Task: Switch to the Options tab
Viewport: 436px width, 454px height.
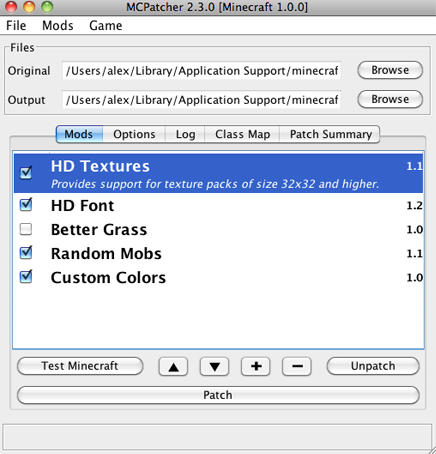Action: [134, 134]
